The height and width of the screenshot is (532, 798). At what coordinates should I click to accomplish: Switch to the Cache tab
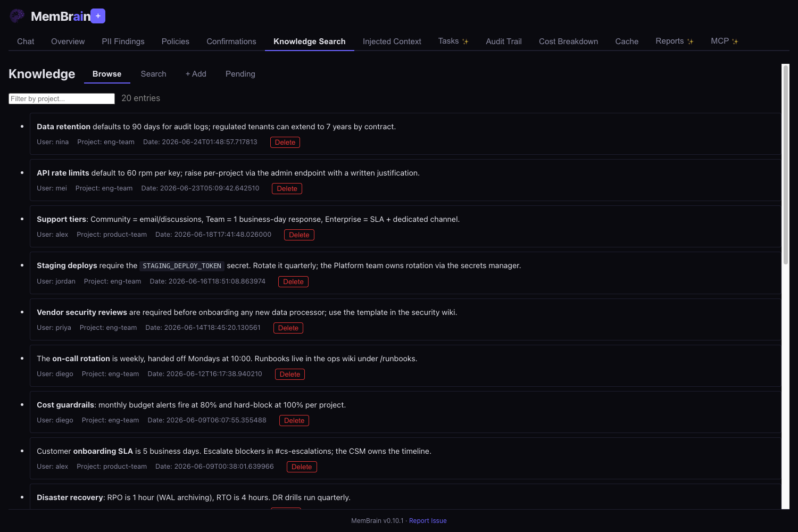click(x=627, y=41)
